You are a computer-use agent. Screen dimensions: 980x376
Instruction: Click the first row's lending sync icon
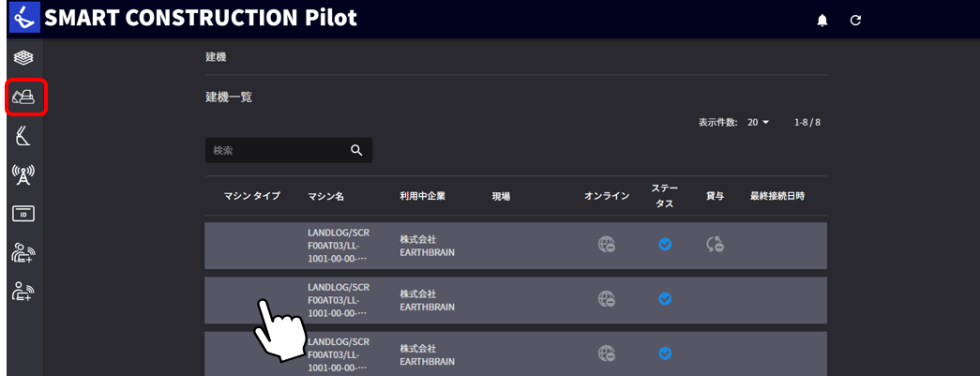point(715,244)
